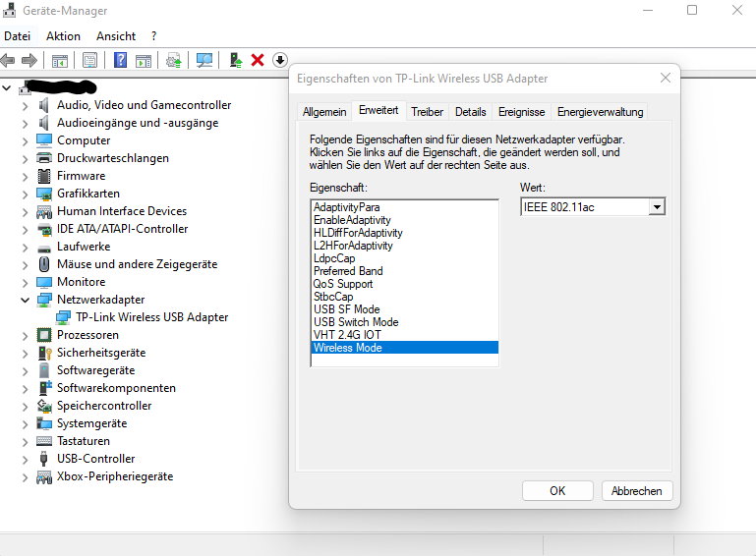Image resolution: width=756 pixels, height=556 pixels.
Task: Click the Update driver toolbar icon
Action: coord(174,60)
